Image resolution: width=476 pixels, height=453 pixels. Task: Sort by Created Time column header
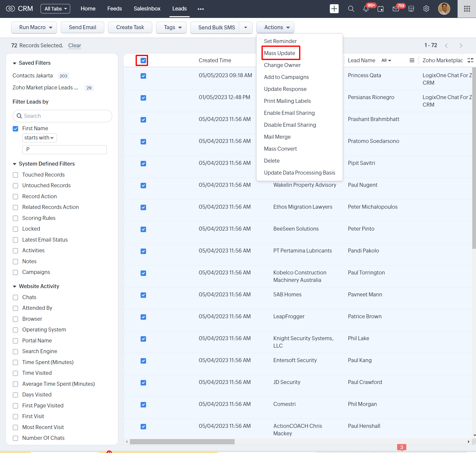pyautogui.click(x=215, y=60)
